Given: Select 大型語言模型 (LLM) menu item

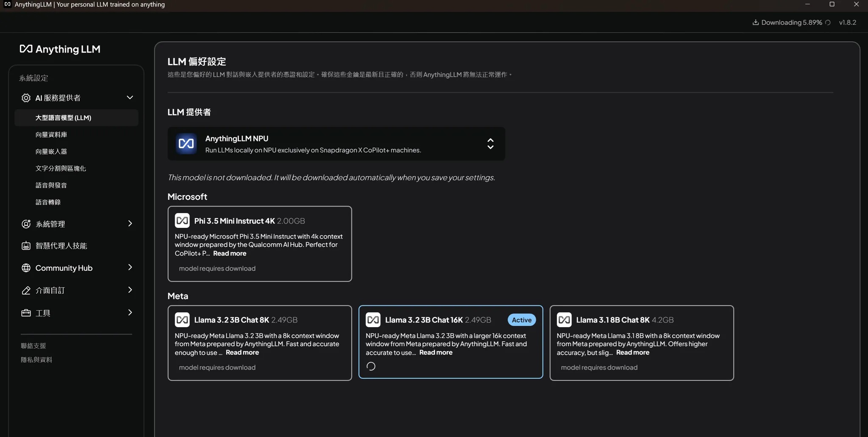Looking at the screenshot, I should point(76,118).
